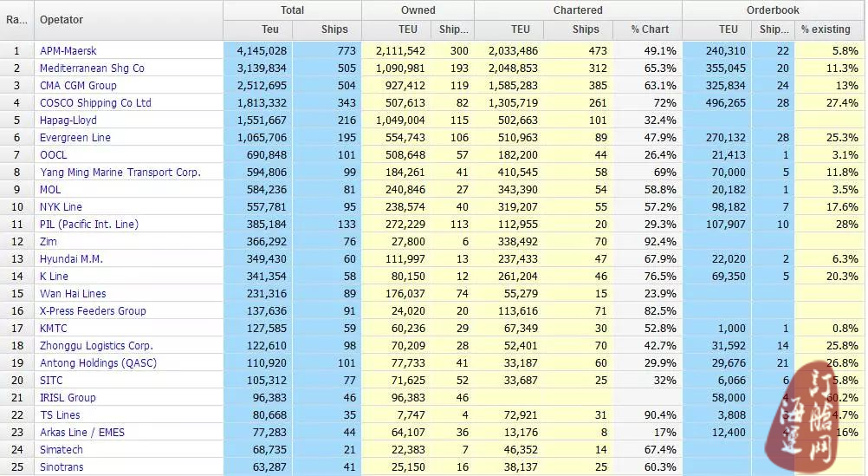Select owned TEU cell 2,111,542

tap(397, 51)
